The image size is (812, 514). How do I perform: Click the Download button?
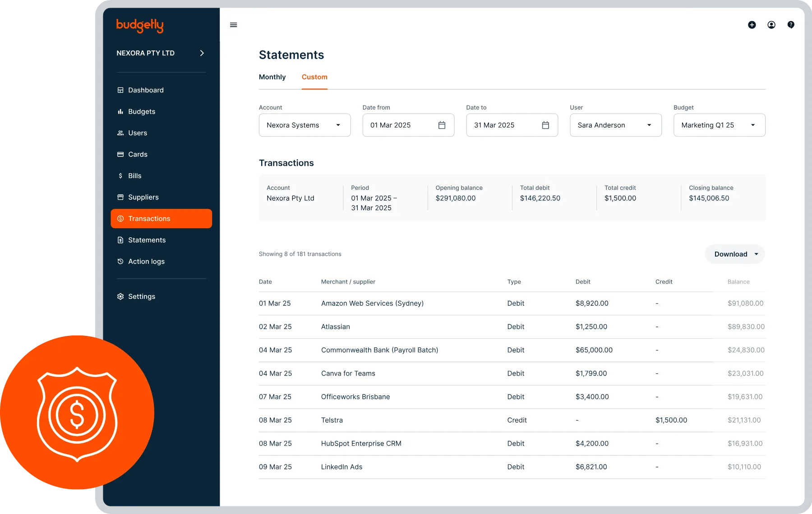click(735, 254)
